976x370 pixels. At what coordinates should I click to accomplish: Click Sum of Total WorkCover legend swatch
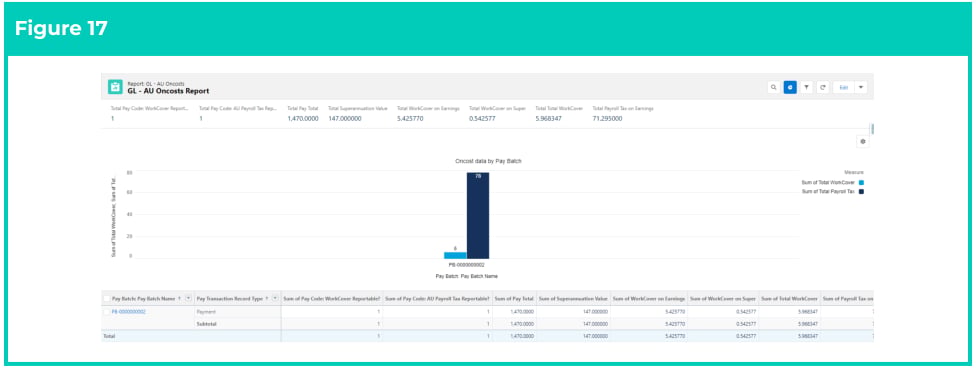861,183
